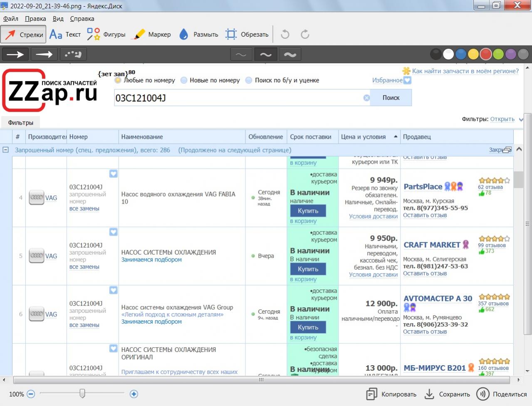Click the ZZap.ru logo
The image size is (532, 406).
click(50, 90)
